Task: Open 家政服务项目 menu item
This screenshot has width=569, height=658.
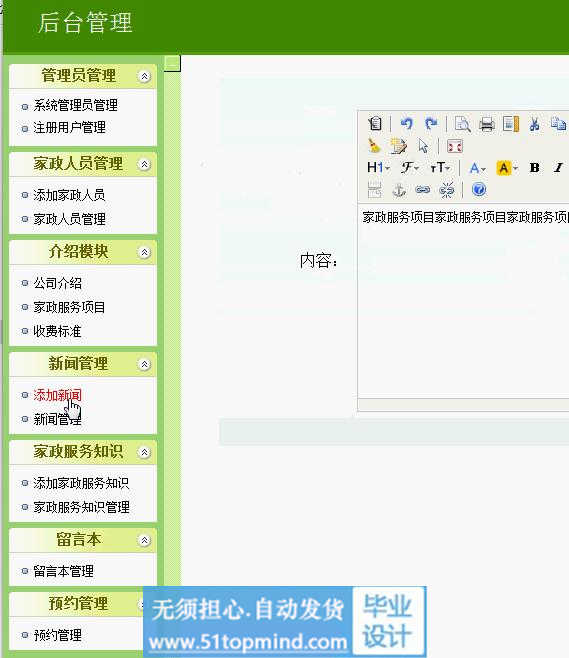Action: click(x=69, y=307)
